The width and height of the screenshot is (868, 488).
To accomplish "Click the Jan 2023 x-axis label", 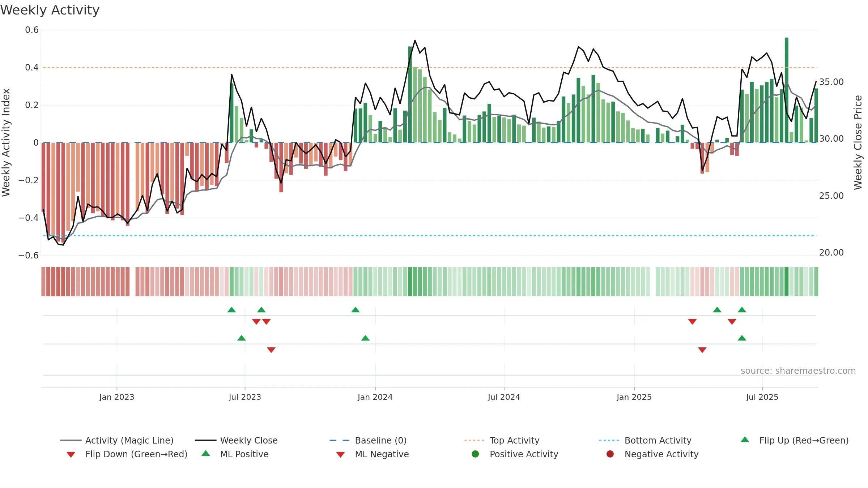I will (x=117, y=397).
